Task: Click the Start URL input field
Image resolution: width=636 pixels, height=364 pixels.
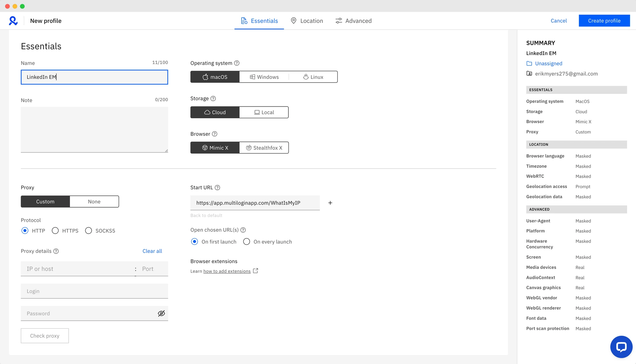Action: click(255, 203)
